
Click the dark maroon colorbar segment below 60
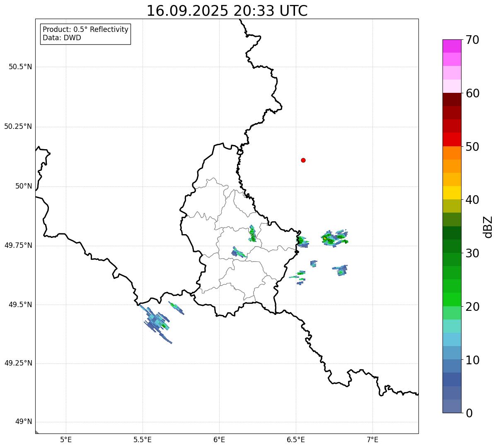[452, 99]
